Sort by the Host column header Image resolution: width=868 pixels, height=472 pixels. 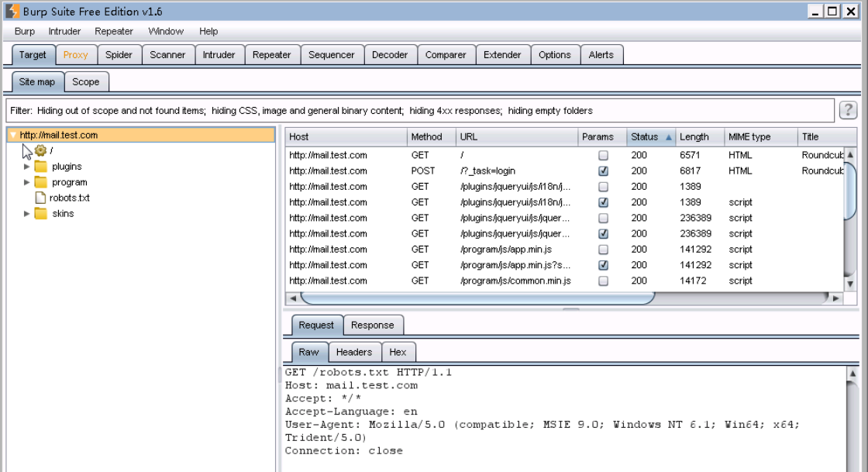346,136
